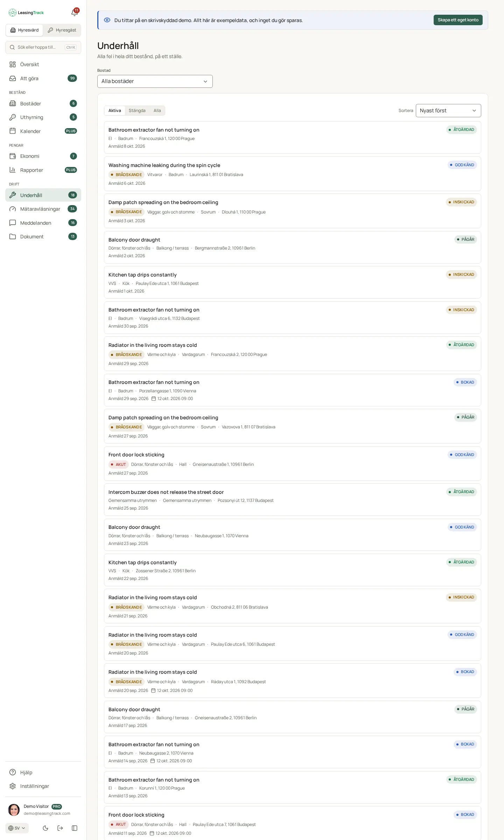Open Inställningar gear icon

coord(13,786)
